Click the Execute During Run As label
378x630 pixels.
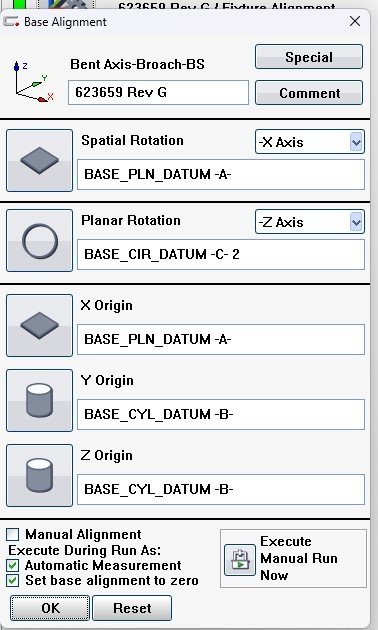[x=85, y=550]
